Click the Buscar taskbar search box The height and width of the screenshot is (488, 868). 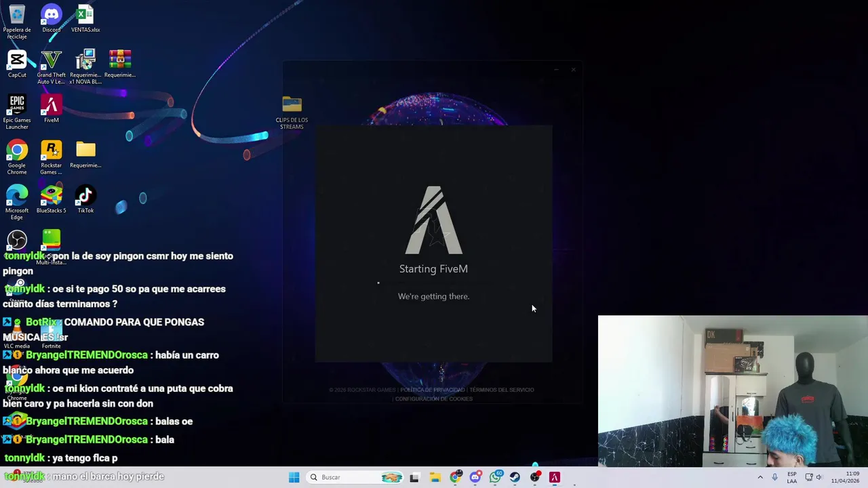coord(354,477)
